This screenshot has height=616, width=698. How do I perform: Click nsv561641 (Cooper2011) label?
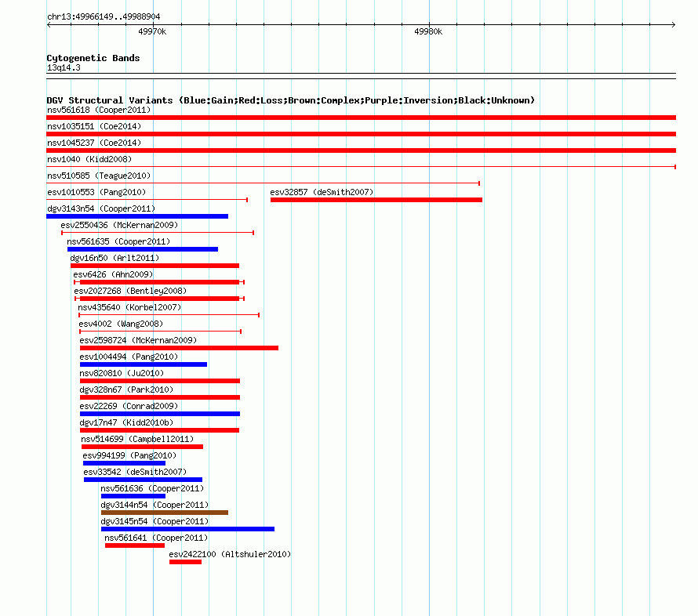(x=156, y=538)
